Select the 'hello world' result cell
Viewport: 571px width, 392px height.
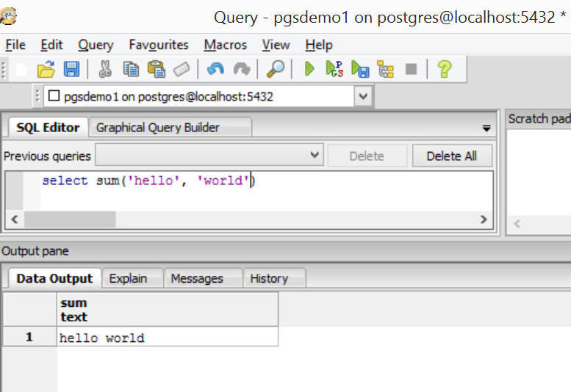click(x=167, y=336)
